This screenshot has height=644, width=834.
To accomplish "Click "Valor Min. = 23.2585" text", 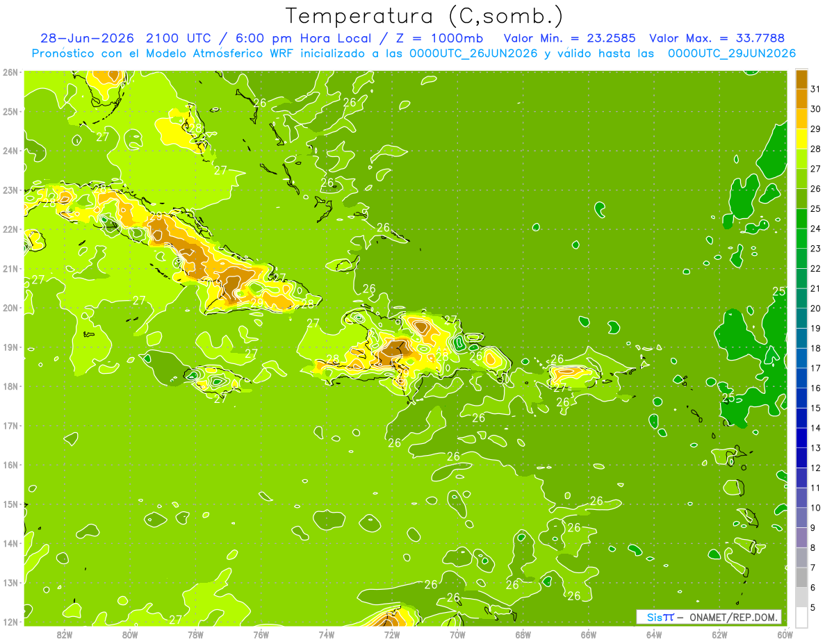I will [569, 38].
